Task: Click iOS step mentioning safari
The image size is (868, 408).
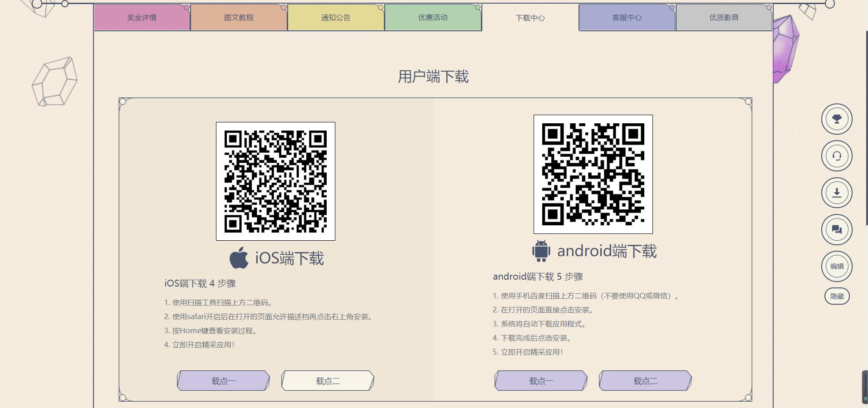Action: 268,317
